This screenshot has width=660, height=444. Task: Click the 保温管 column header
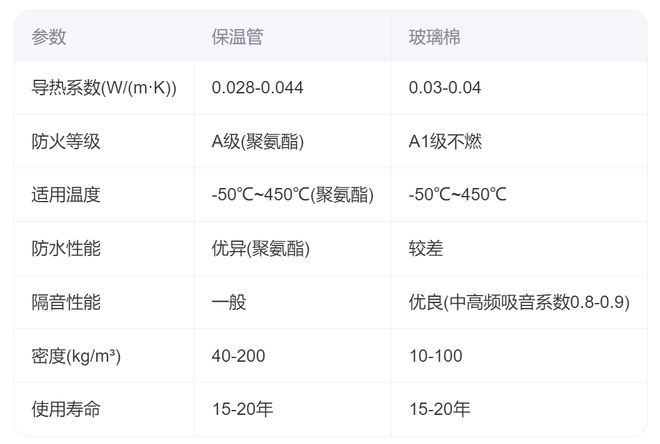[237, 36]
